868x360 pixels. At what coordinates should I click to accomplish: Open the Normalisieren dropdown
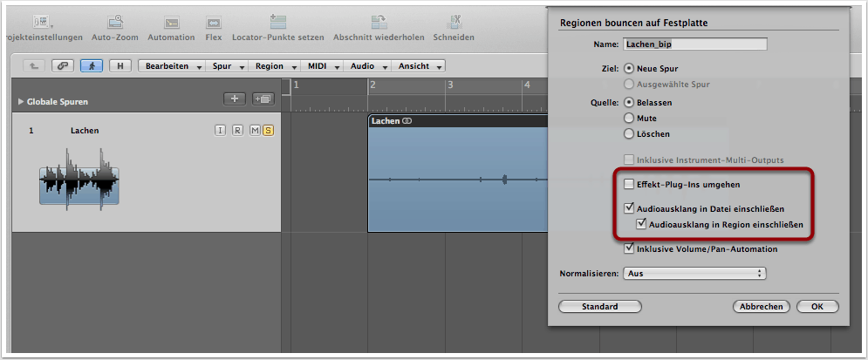[x=694, y=274]
